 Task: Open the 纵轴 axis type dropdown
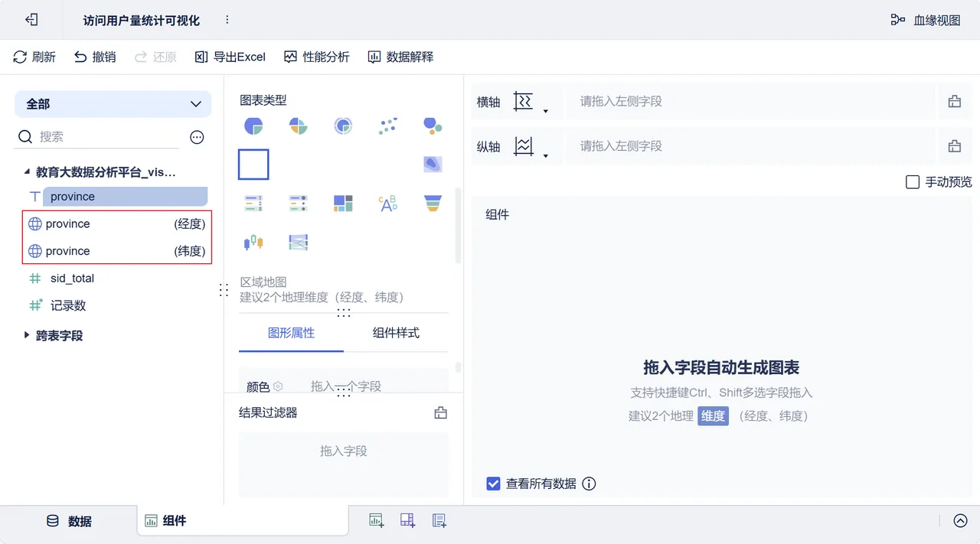point(531,147)
